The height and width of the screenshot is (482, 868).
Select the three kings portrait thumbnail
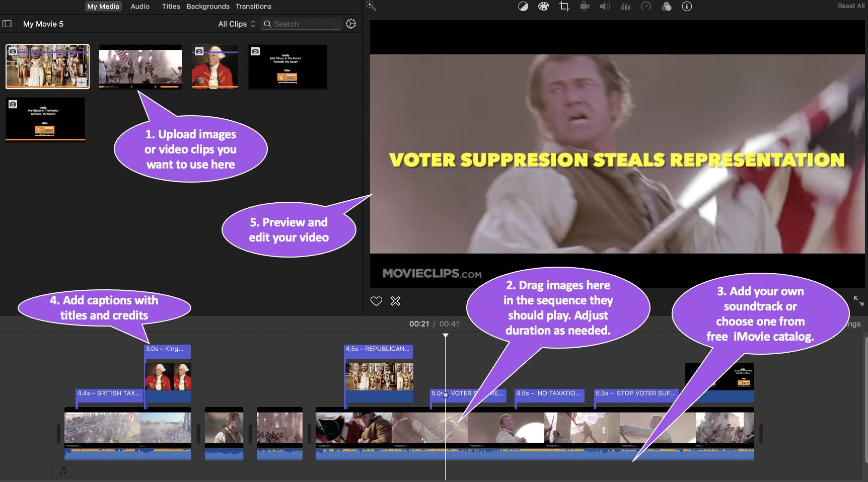click(47, 66)
